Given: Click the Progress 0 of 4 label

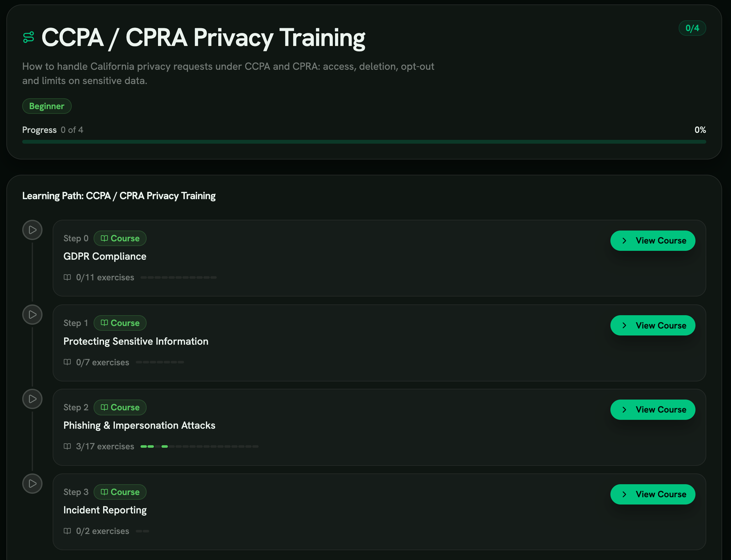Looking at the screenshot, I should [x=53, y=130].
